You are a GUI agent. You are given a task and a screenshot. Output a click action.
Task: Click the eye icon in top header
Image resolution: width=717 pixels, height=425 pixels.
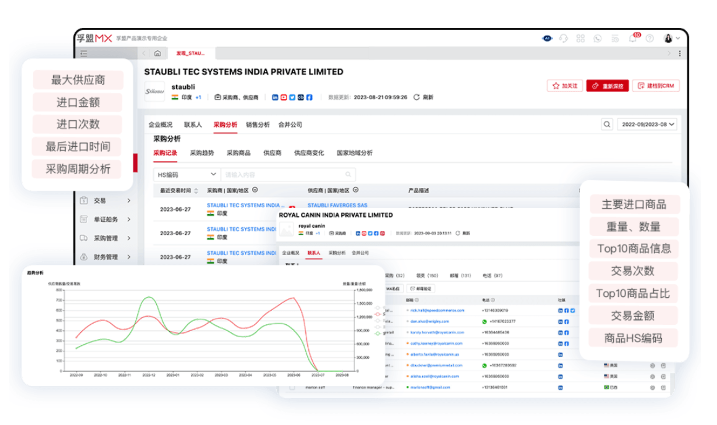pyautogui.click(x=547, y=38)
